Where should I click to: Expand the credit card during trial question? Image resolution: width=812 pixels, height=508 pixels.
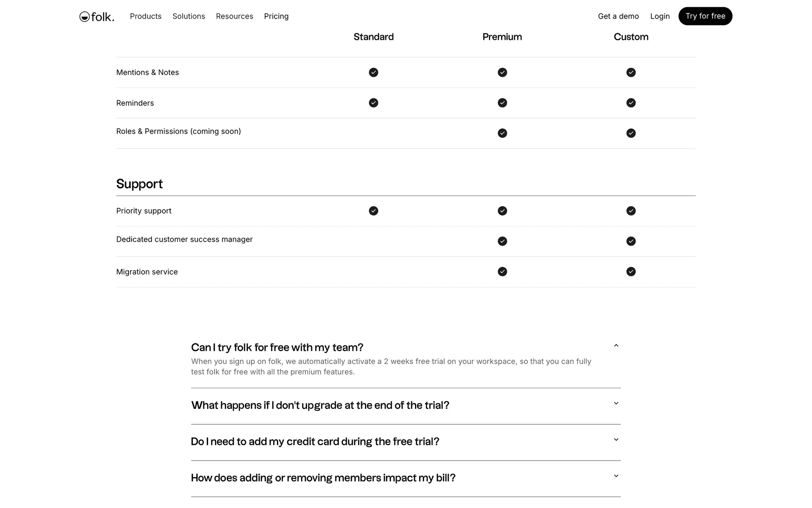coord(616,440)
